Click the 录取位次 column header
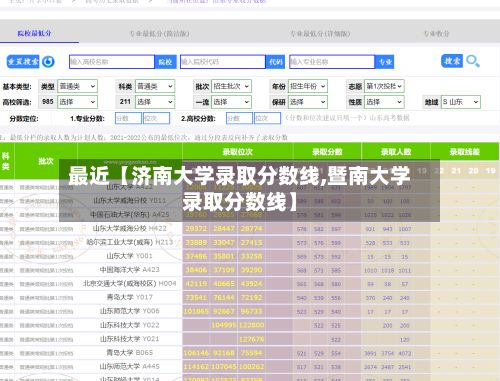The height and width of the screenshot is (381, 500). click(237, 152)
